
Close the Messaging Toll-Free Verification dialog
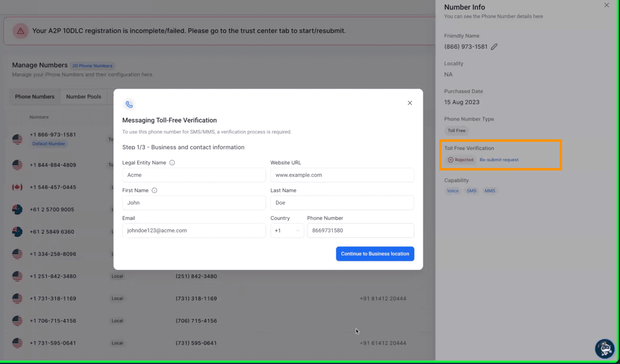410,103
